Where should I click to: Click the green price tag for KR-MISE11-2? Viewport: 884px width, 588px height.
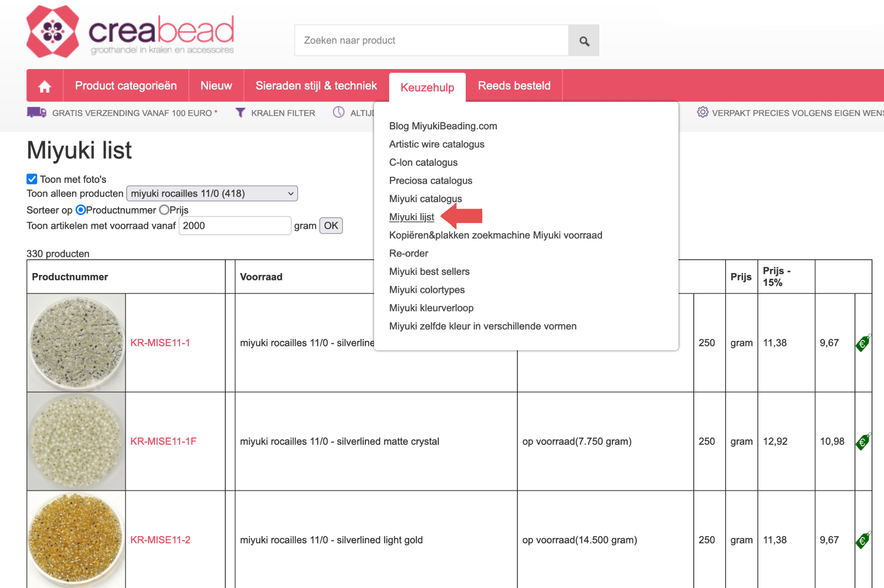tap(863, 540)
